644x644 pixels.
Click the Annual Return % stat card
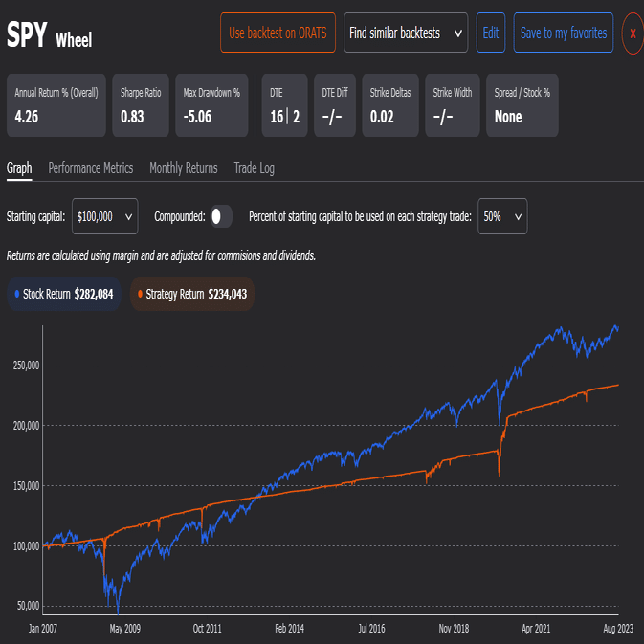(x=56, y=105)
